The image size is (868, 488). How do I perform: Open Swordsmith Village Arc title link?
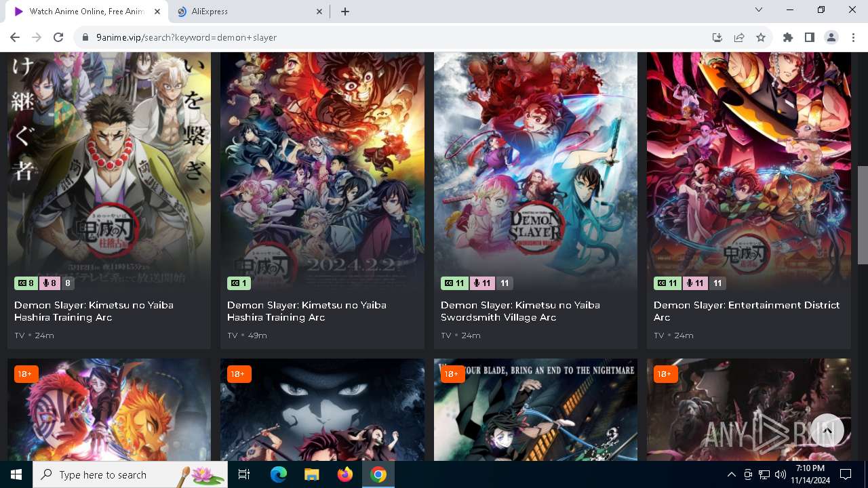[520, 311]
